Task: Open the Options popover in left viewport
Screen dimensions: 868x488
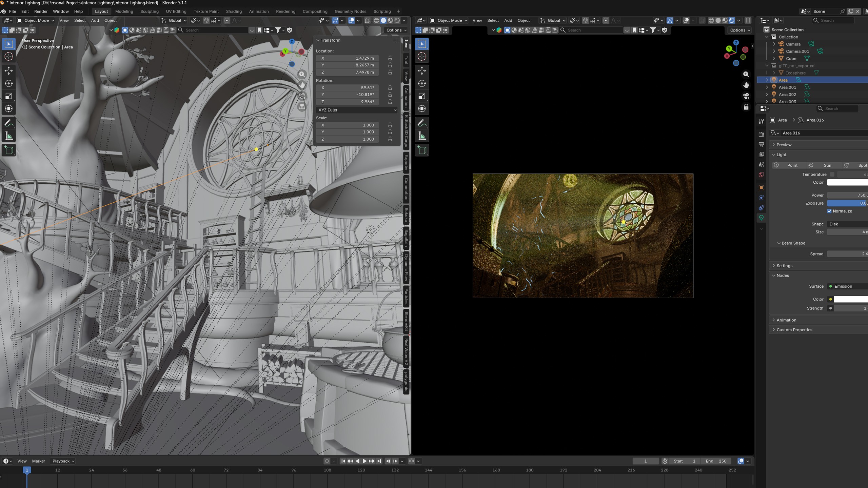Action: click(x=396, y=30)
